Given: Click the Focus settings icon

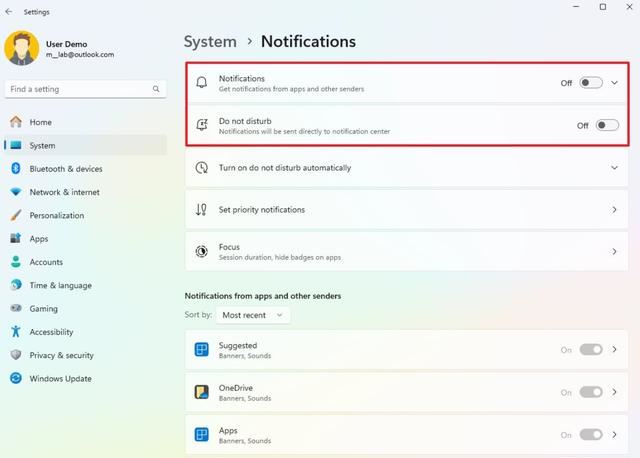Looking at the screenshot, I should [202, 251].
